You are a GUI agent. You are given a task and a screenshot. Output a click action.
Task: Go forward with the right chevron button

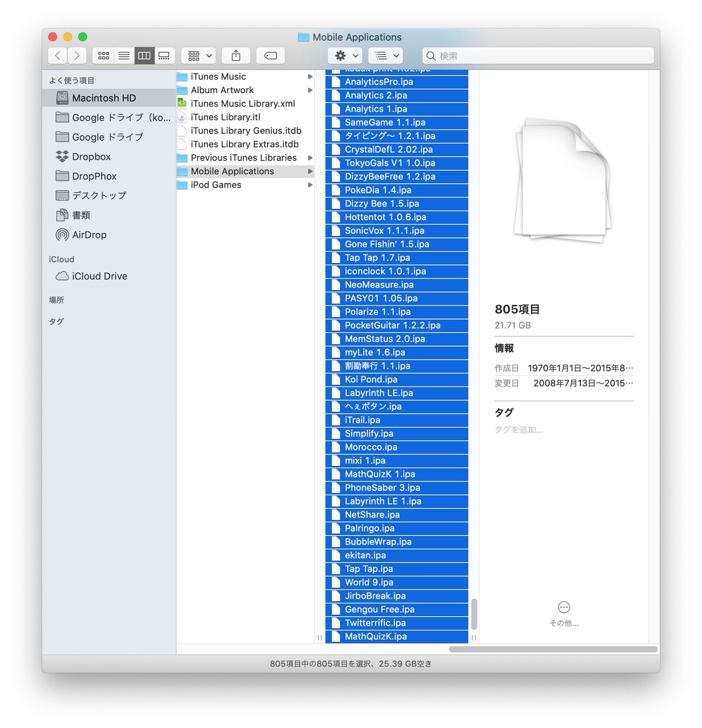(x=77, y=55)
